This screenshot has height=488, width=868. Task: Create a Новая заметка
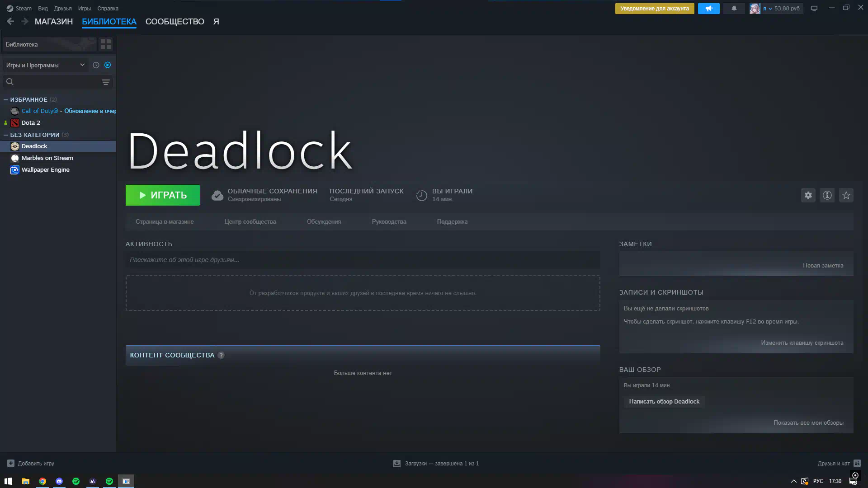click(823, 266)
